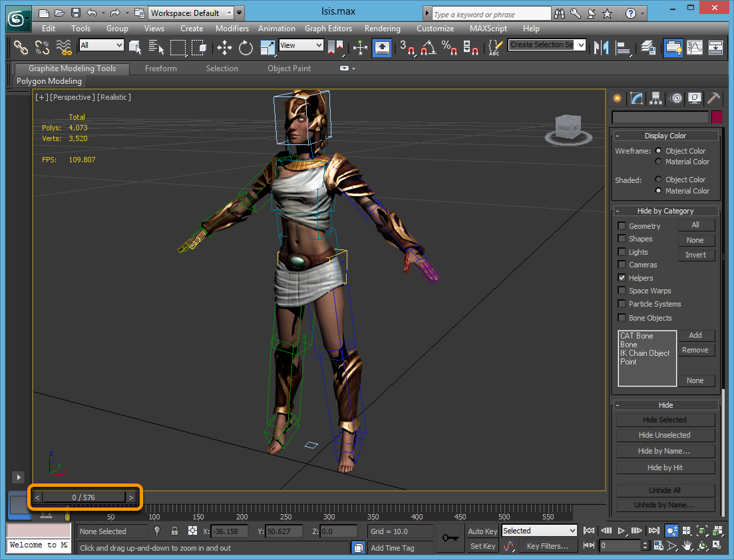Collapse the Hide rollout
This screenshot has width=734, height=560.
pos(665,405)
